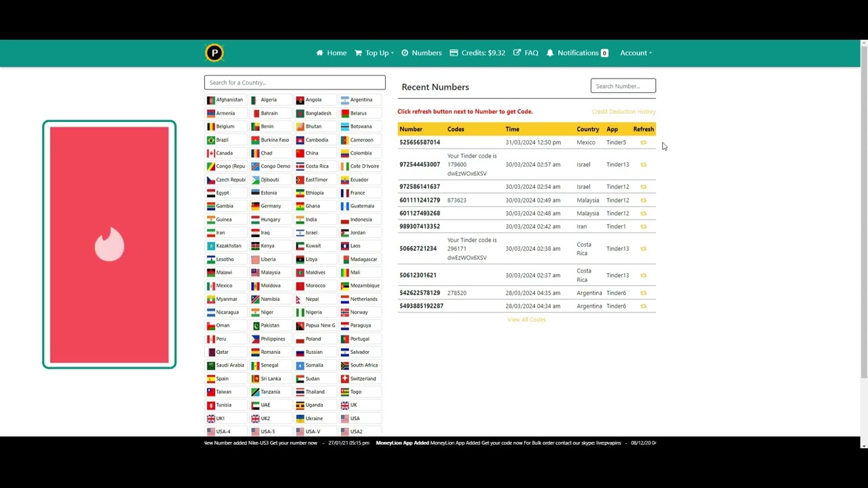The height and width of the screenshot is (488, 868).
Task: Open the Home page link
Action: [331, 53]
